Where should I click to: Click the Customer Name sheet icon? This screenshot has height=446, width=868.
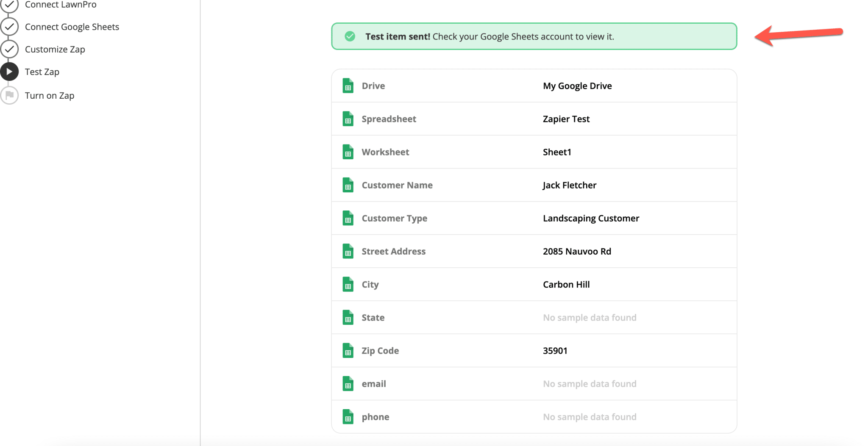(348, 185)
